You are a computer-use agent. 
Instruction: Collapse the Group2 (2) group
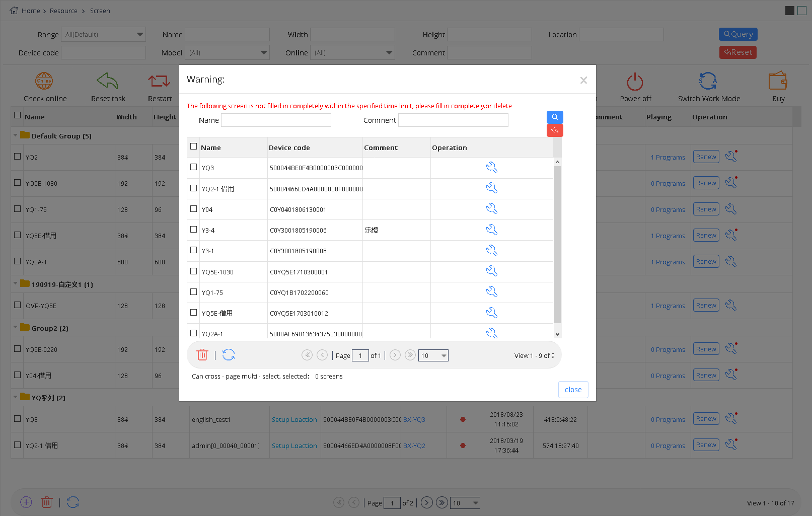pos(16,327)
